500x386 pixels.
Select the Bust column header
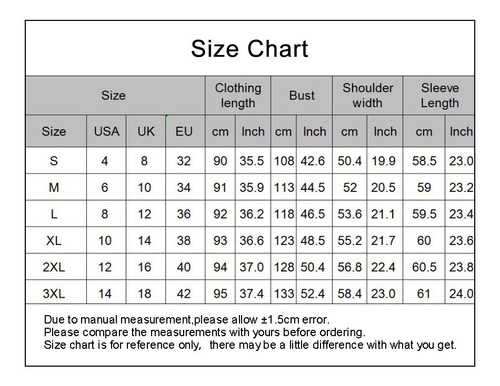coord(302,96)
